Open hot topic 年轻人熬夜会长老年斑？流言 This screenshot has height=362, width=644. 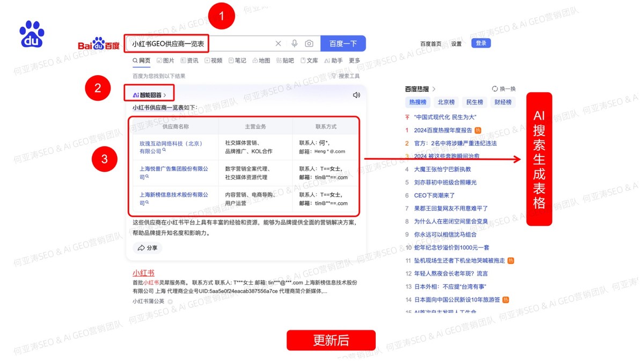pos(451,274)
